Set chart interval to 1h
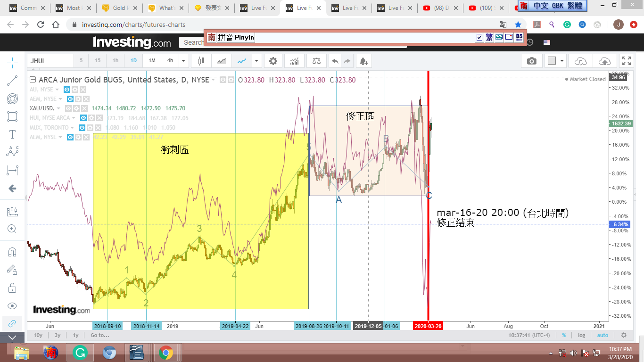Viewport: 644px width, 362px height. coord(116,61)
